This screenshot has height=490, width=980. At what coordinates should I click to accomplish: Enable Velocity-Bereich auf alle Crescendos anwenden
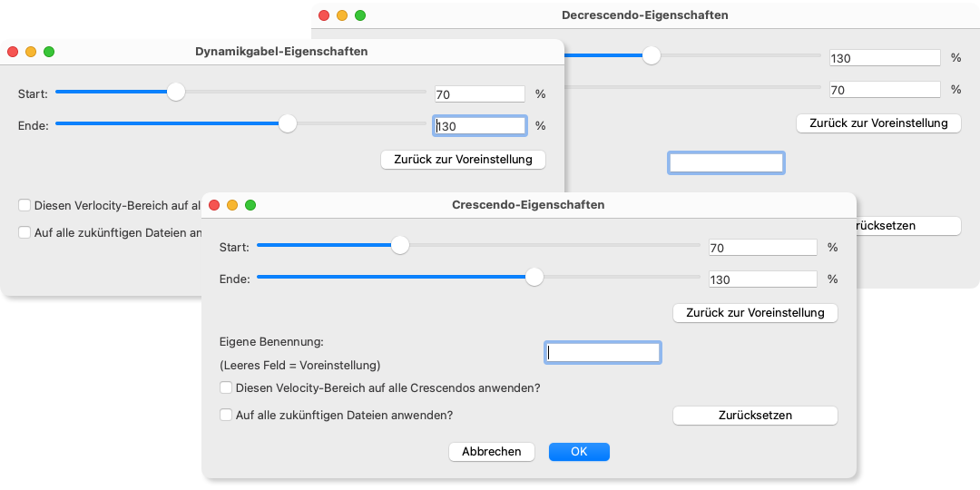pos(227,388)
